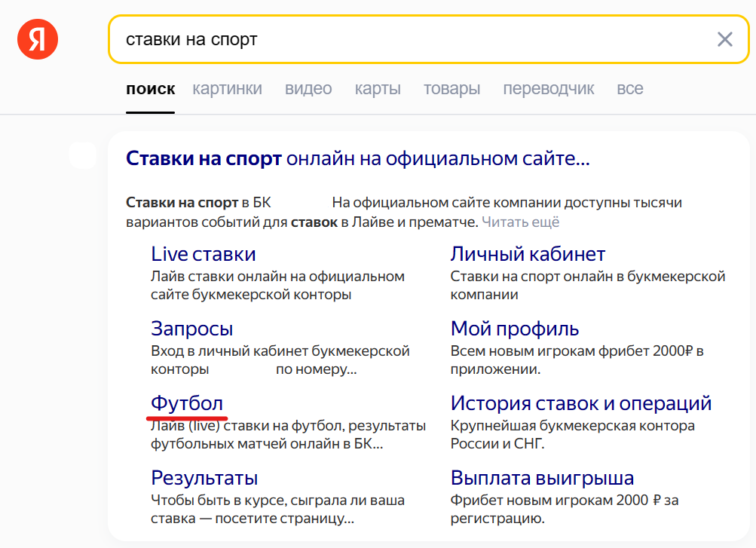756x548 pixels.
Task: Focus the search field containing "ставки на спорт"
Action: [429, 39]
